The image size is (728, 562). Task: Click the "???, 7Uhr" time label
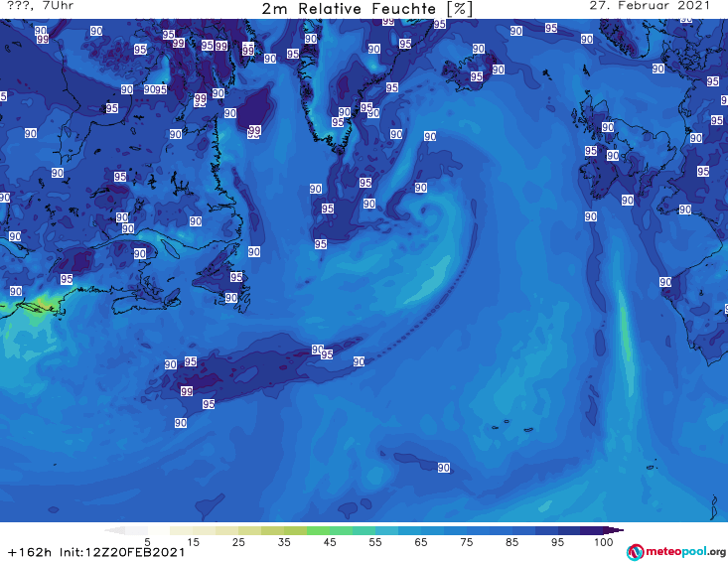tap(40, 6)
